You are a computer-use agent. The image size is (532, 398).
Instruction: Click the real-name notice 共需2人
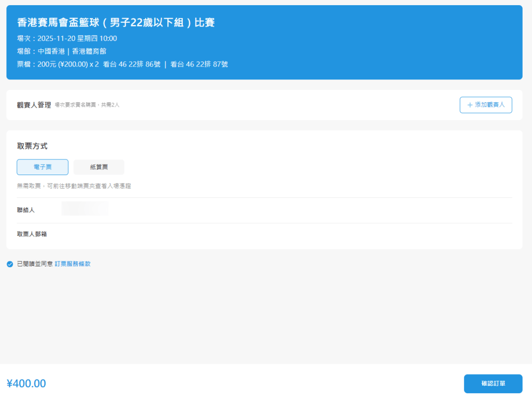click(87, 105)
